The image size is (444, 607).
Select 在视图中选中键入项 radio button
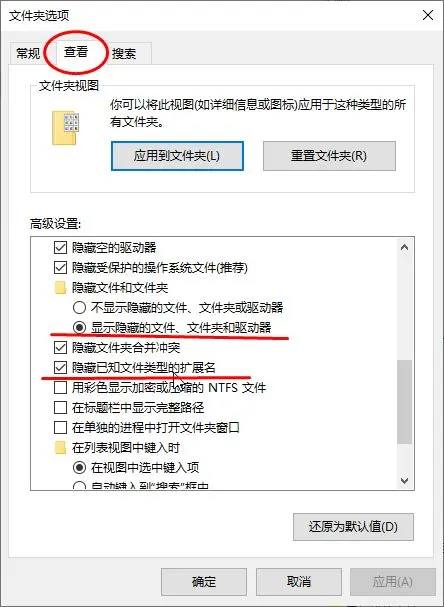[79, 468]
